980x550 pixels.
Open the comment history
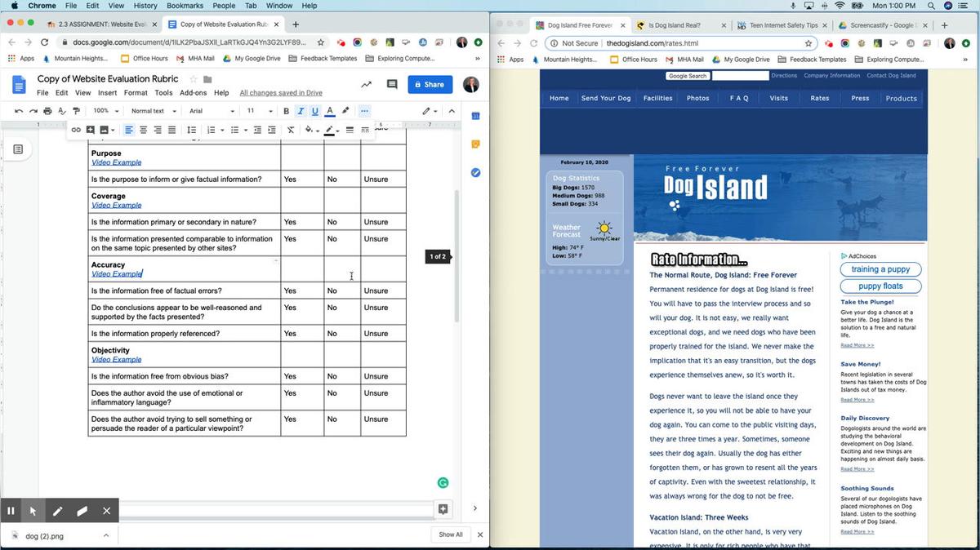[392, 84]
